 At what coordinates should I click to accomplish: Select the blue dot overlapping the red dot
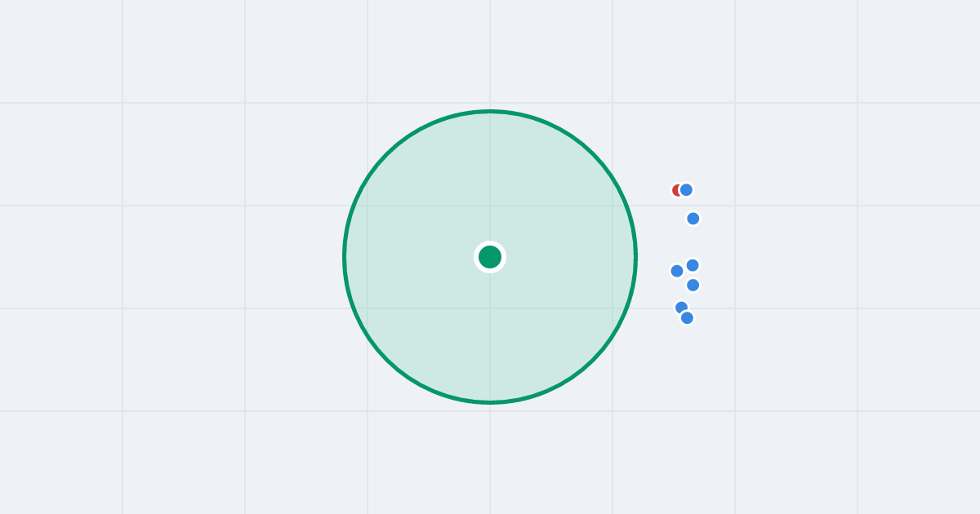click(x=686, y=190)
